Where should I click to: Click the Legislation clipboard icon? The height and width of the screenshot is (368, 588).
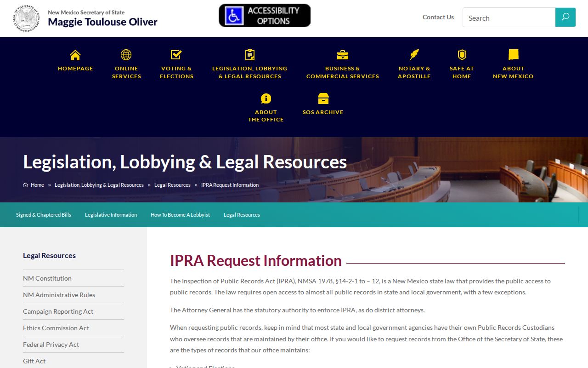pos(250,55)
